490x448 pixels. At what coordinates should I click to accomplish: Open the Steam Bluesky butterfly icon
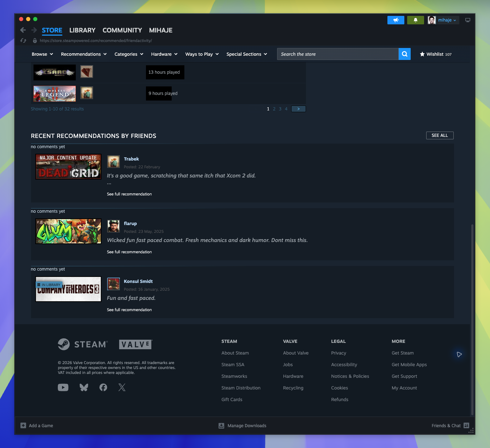click(84, 387)
